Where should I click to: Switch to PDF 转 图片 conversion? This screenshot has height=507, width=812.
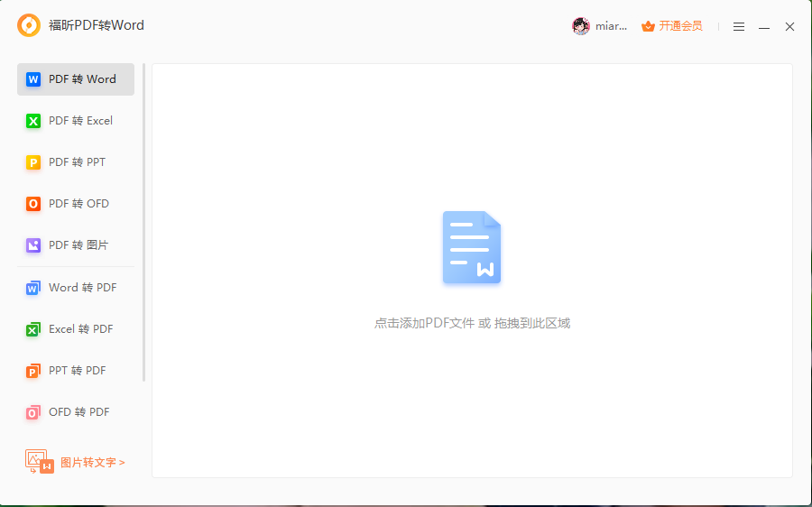pos(76,245)
